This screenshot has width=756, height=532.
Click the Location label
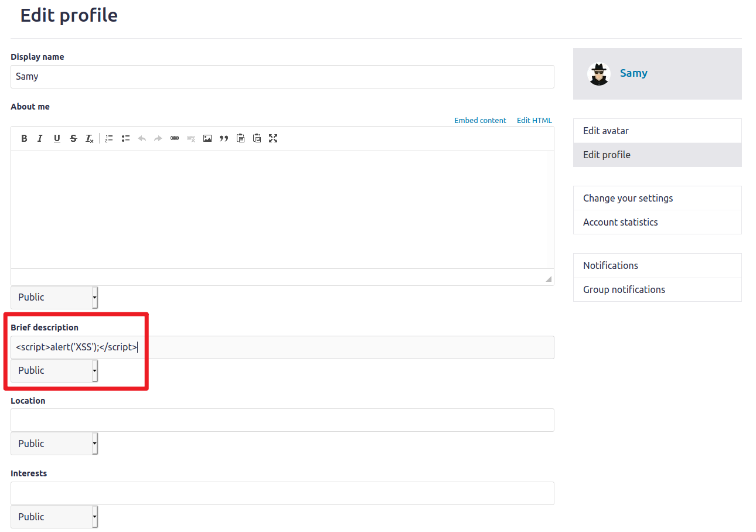pos(28,401)
